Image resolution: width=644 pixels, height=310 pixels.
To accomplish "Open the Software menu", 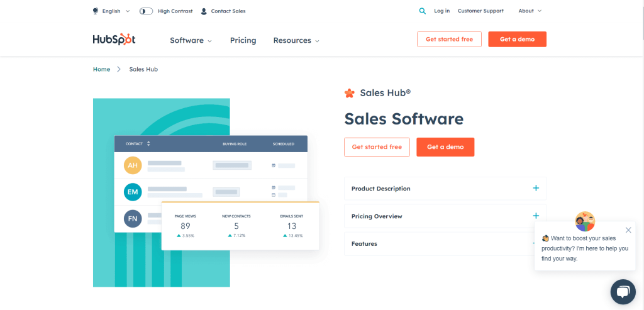I will pyautogui.click(x=191, y=40).
